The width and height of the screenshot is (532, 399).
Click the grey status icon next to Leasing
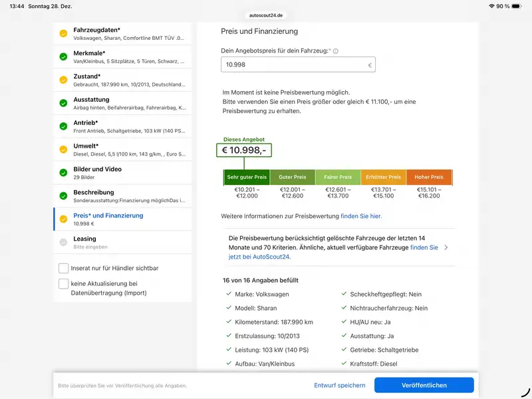pos(63,242)
